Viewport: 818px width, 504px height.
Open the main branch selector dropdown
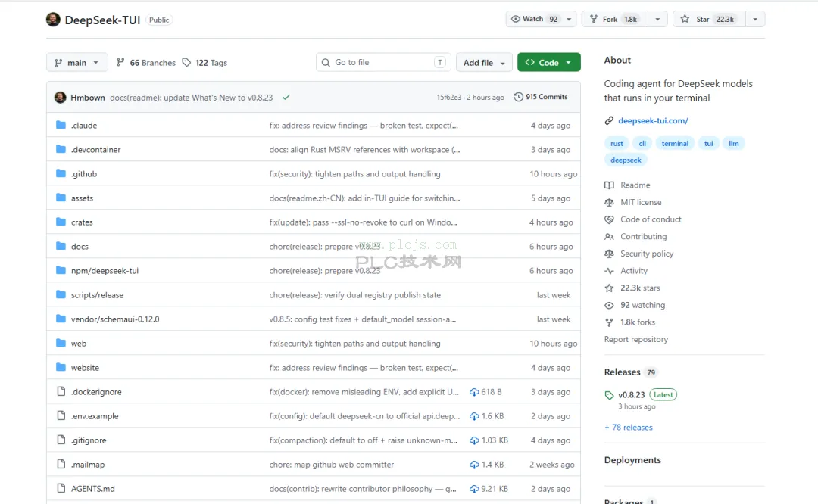click(x=76, y=63)
